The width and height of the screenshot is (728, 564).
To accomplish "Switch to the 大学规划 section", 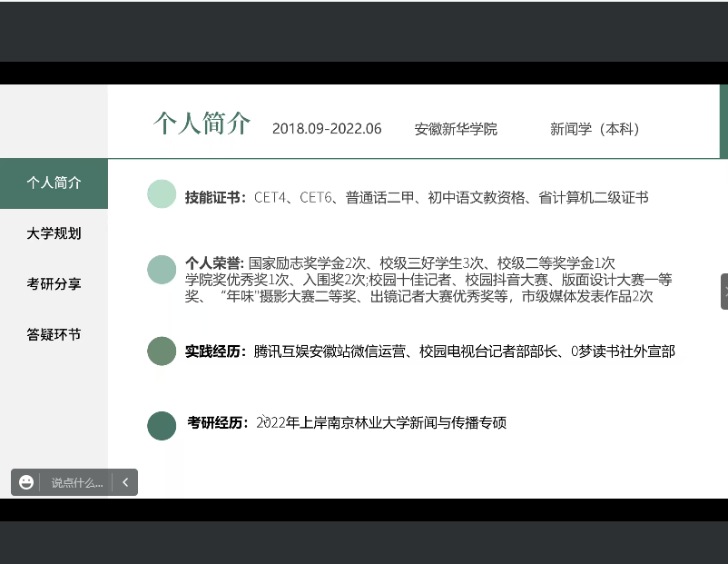I will coord(54,233).
